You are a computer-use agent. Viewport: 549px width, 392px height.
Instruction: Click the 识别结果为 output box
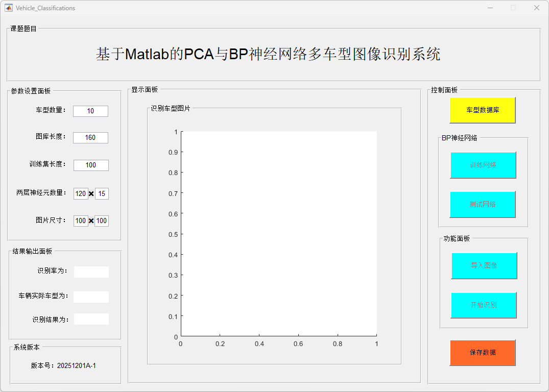(x=91, y=319)
